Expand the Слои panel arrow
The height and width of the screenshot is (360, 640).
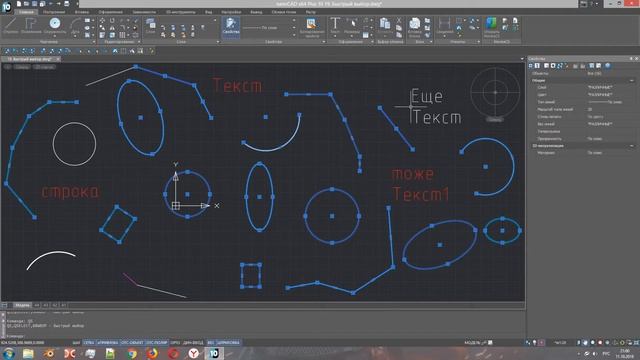pos(218,42)
